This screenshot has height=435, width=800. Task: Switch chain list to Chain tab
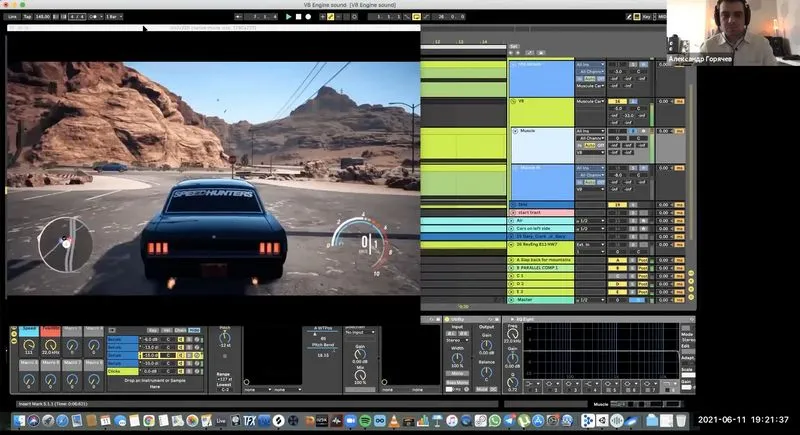(181, 330)
